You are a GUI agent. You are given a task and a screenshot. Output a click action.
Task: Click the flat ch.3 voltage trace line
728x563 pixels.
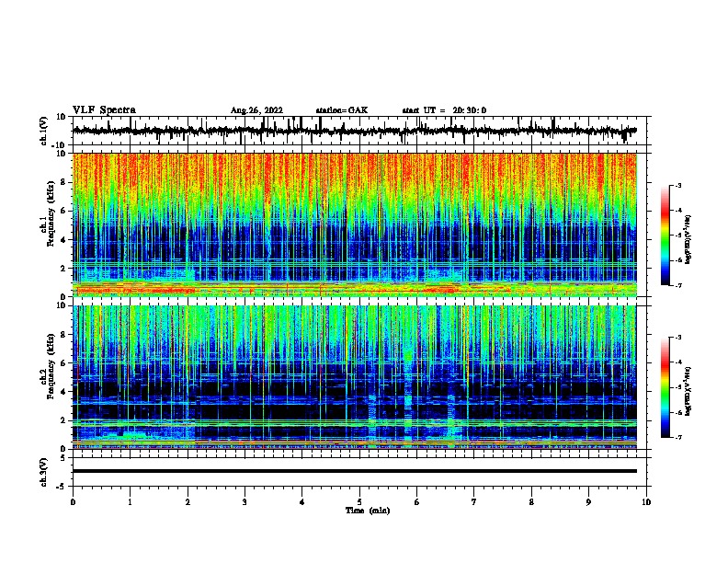click(x=355, y=471)
